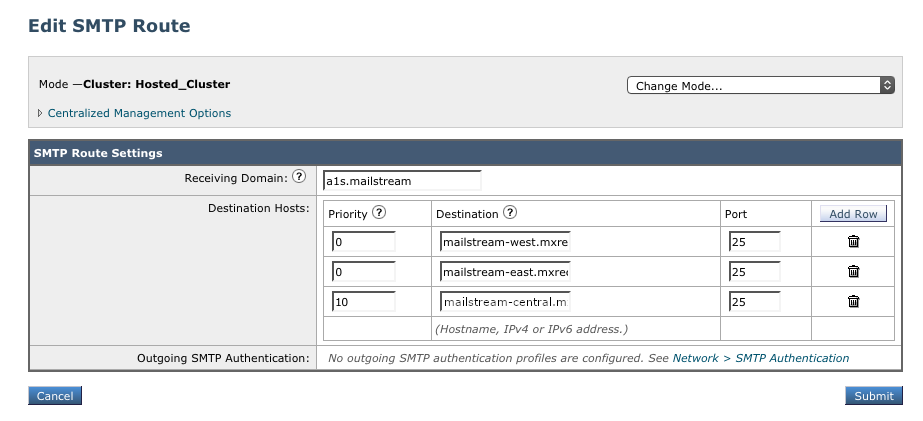
Task: Click priority field for mailstream-west row
Action: [362, 242]
